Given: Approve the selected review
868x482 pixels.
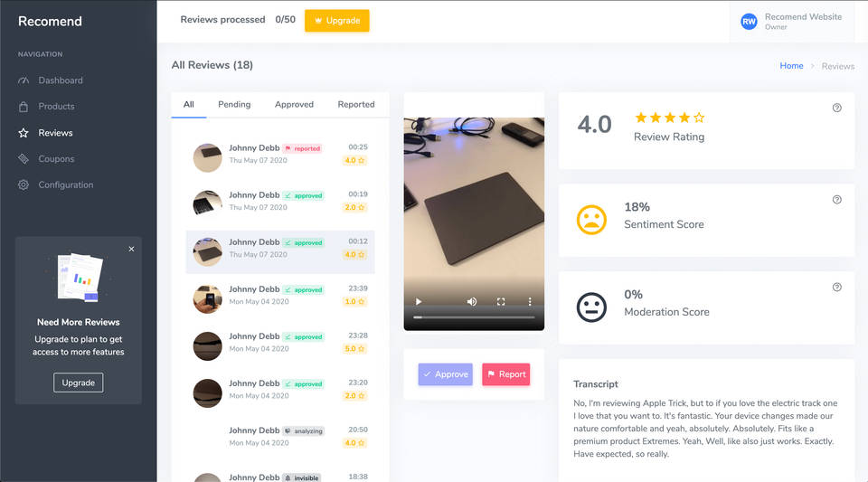Looking at the screenshot, I should (x=446, y=374).
